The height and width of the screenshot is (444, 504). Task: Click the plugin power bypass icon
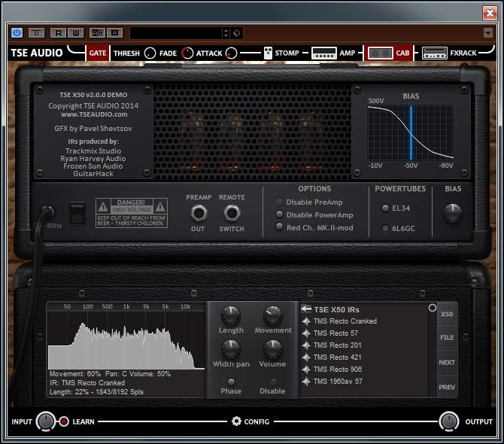tap(17, 33)
